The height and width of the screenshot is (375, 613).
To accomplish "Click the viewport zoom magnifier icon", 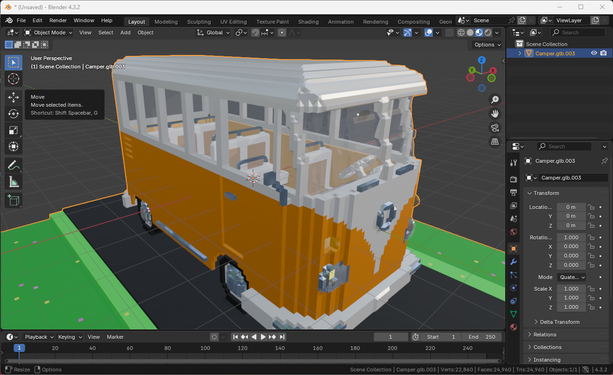I will (x=495, y=100).
